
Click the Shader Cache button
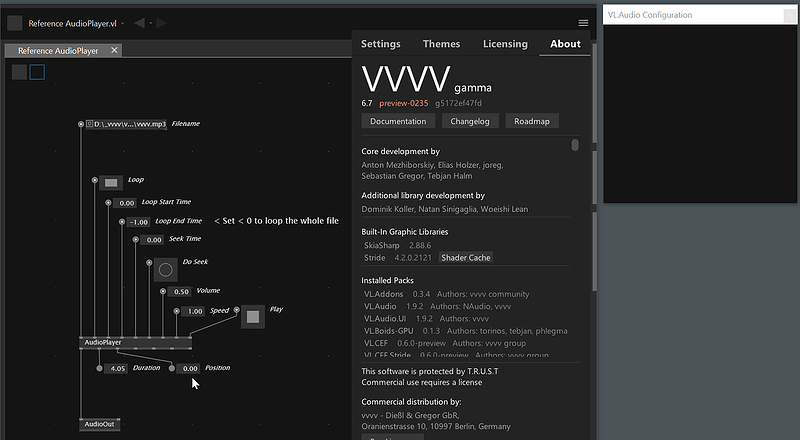(x=466, y=258)
